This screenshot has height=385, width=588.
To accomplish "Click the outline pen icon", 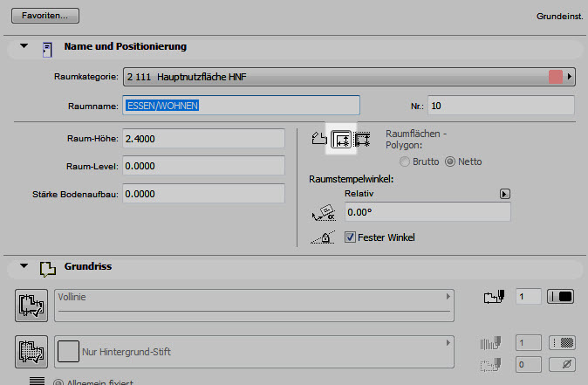I will [x=494, y=297].
